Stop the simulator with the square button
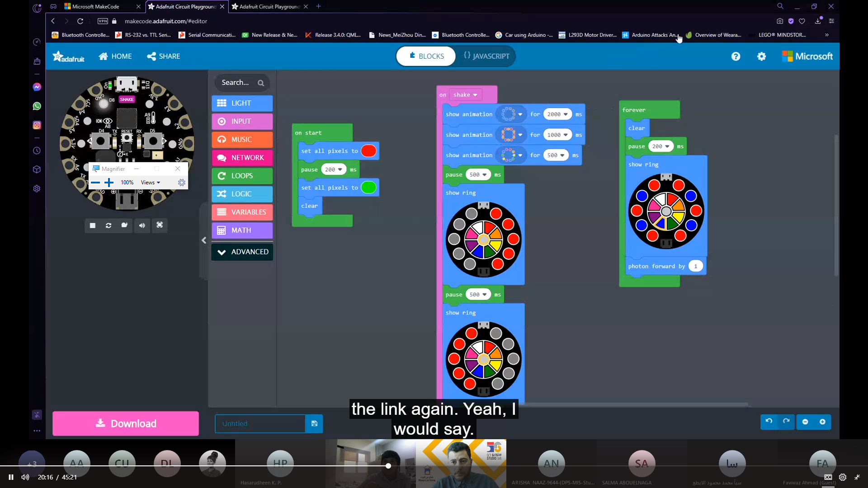 (x=93, y=225)
